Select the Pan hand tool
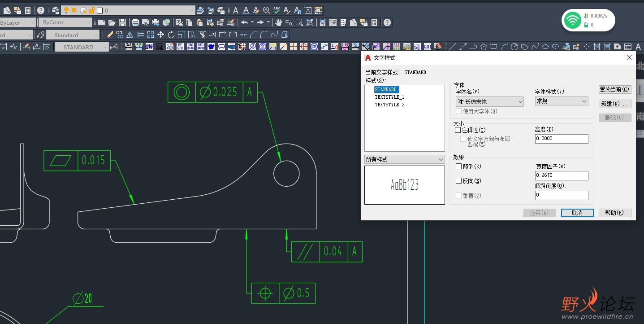 [x=279, y=22]
